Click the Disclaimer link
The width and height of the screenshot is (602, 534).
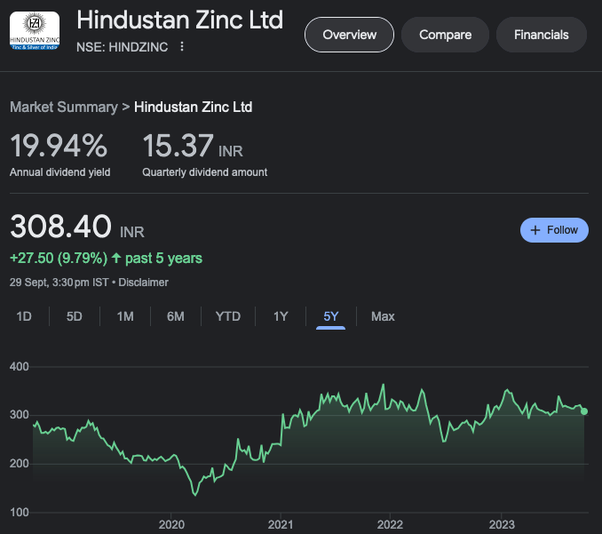[x=145, y=282]
